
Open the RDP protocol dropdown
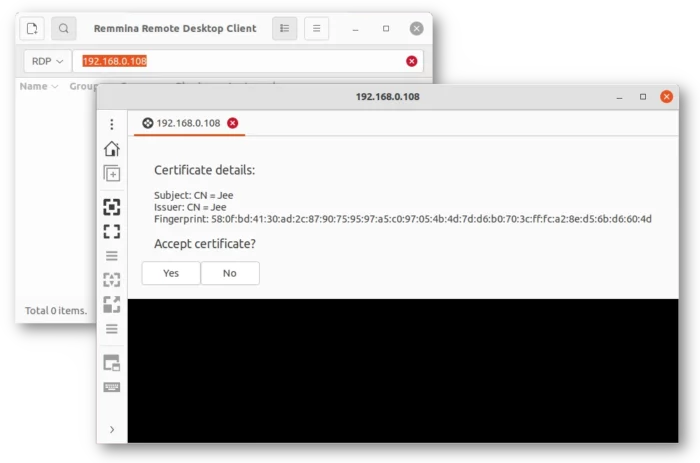(47, 61)
